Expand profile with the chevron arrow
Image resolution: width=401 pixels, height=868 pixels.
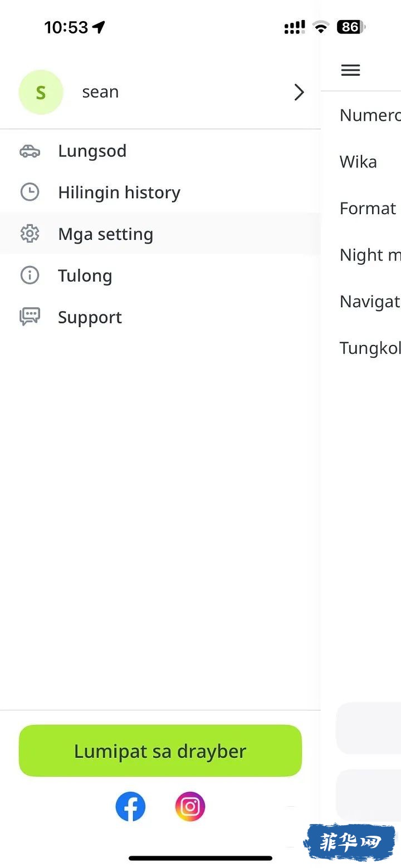[299, 92]
